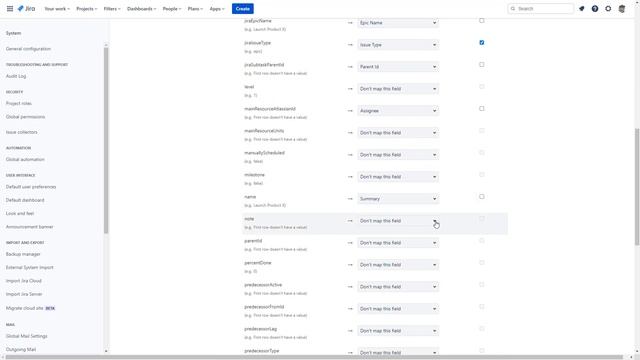Click the Search input field
Screen dimensions: 640x360
(x=540, y=9)
